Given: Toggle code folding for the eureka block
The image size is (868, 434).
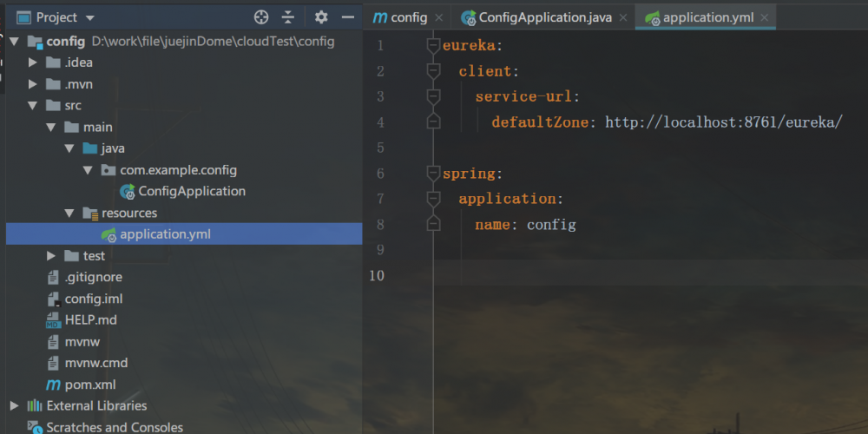Looking at the screenshot, I should 433,45.
